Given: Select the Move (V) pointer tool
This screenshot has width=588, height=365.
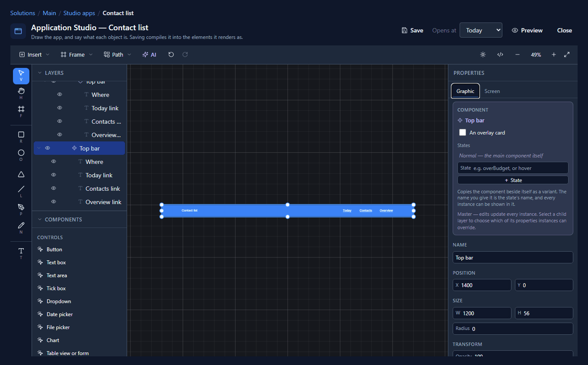Looking at the screenshot, I should point(21,76).
